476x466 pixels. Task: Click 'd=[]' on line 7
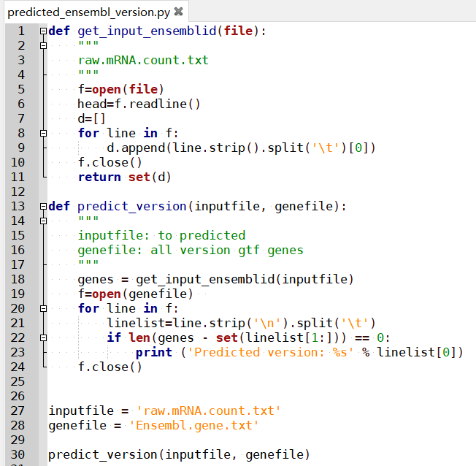tap(92, 118)
